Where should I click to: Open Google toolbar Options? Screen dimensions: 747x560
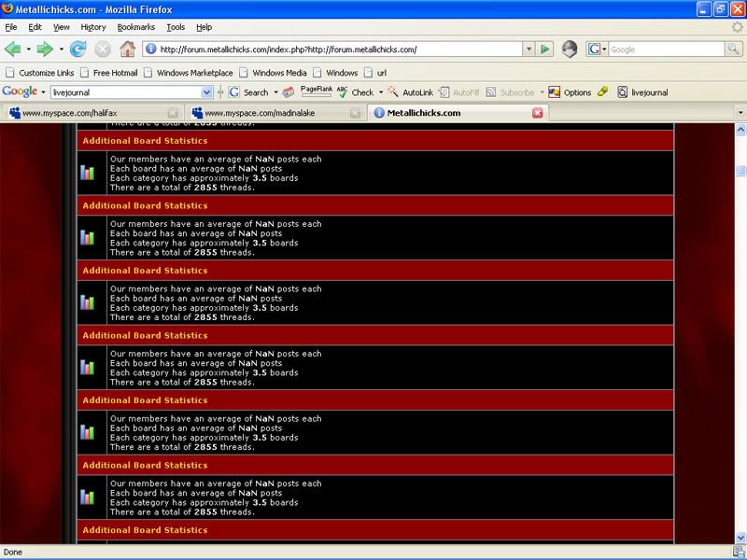(x=570, y=92)
